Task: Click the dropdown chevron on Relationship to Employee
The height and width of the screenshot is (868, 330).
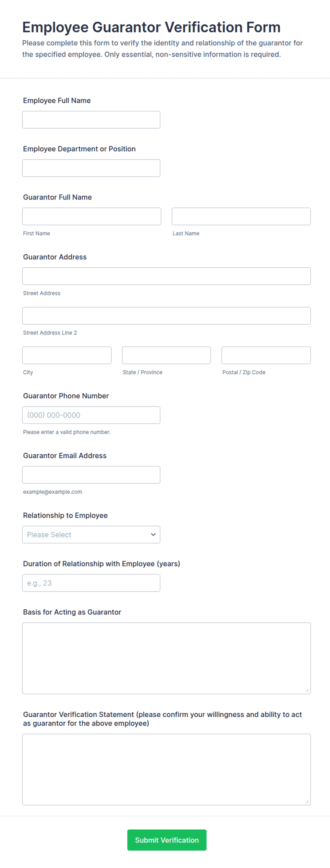Action: (153, 534)
